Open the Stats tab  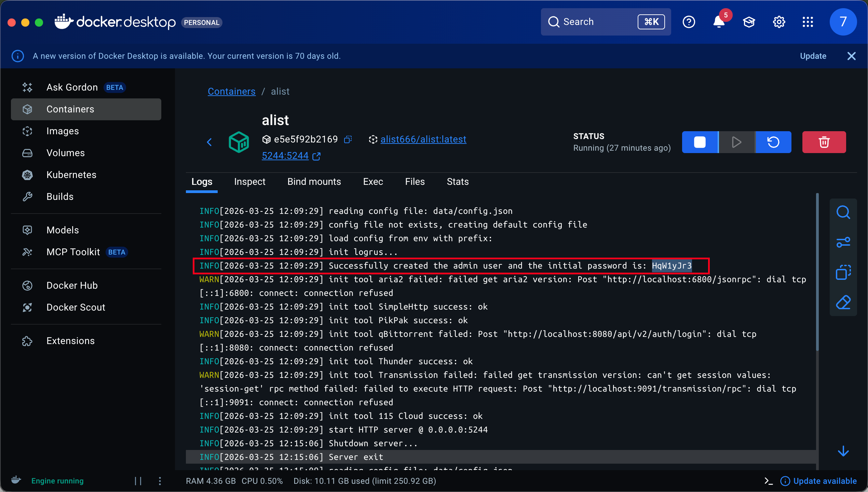click(458, 182)
